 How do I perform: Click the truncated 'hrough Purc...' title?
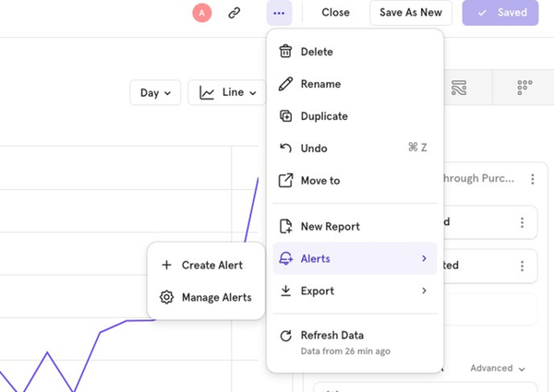click(479, 178)
